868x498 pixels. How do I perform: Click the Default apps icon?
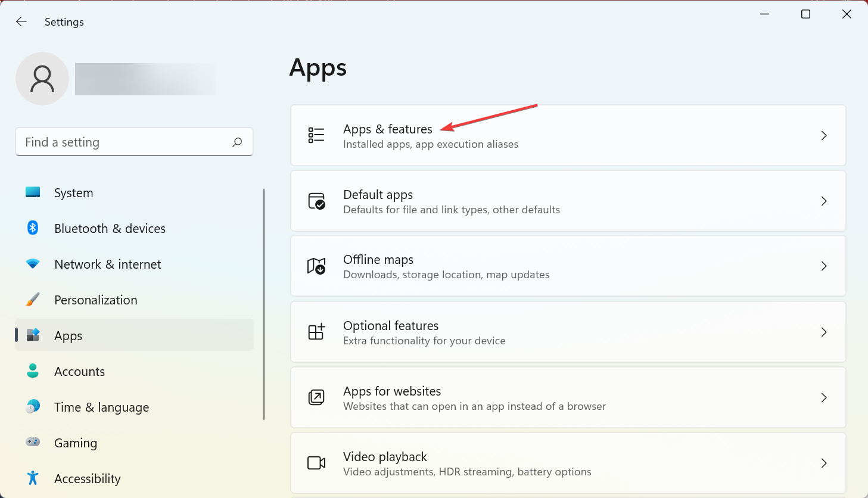click(x=316, y=201)
